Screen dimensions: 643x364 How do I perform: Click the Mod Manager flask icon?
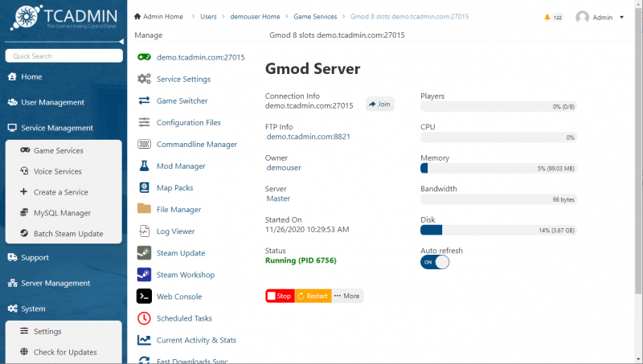(x=144, y=166)
